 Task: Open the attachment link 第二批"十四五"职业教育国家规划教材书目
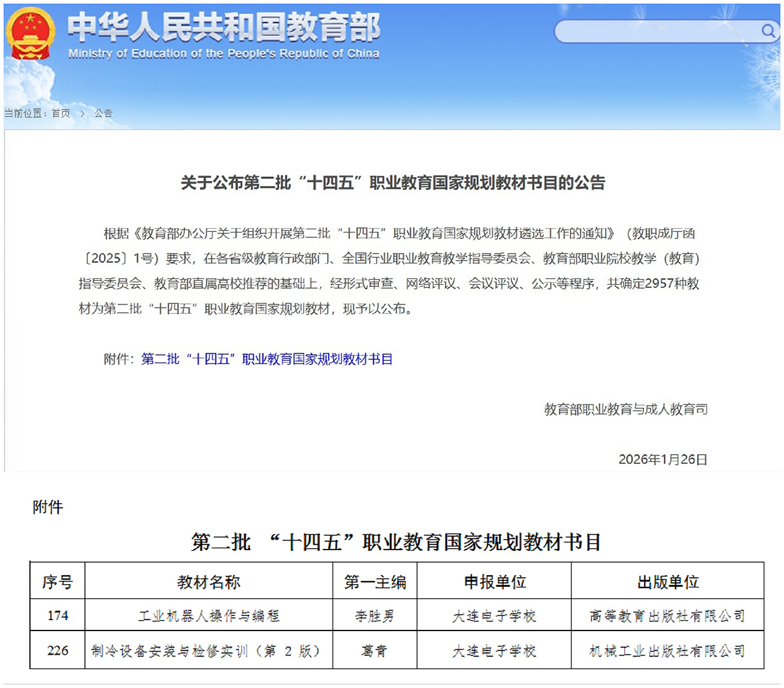(267, 359)
